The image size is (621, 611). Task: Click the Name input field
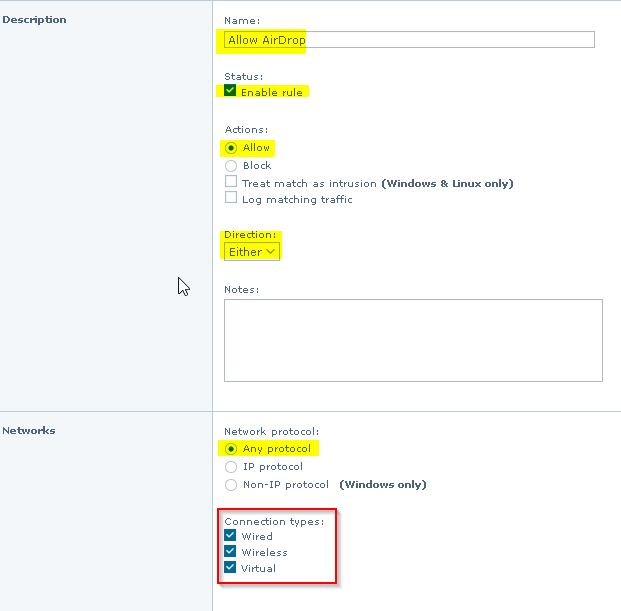pyautogui.click(x=408, y=40)
